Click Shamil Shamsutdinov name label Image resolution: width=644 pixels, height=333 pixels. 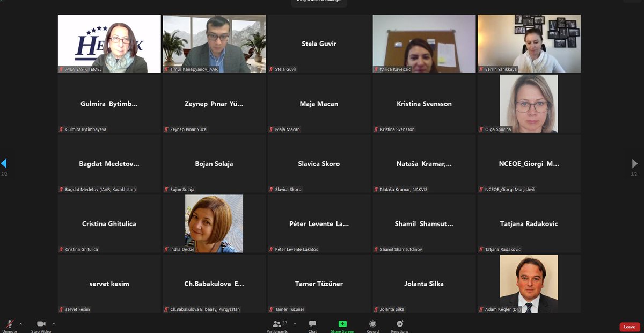point(402,250)
